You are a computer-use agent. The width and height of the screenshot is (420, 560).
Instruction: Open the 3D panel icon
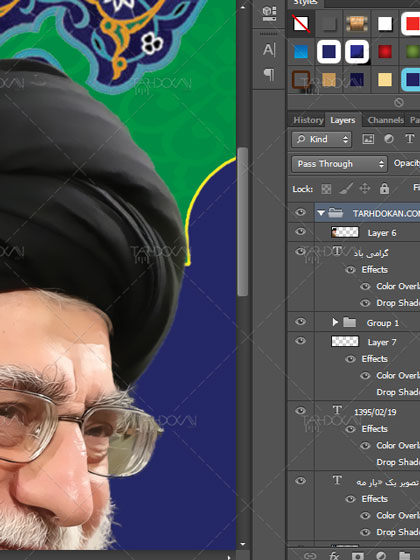tap(269, 14)
